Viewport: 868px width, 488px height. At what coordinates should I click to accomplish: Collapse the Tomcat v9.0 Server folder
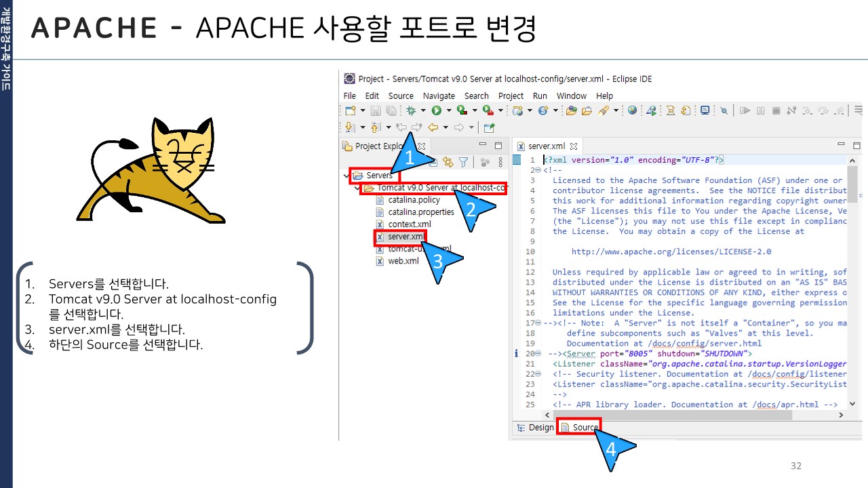pyautogui.click(x=357, y=188)
